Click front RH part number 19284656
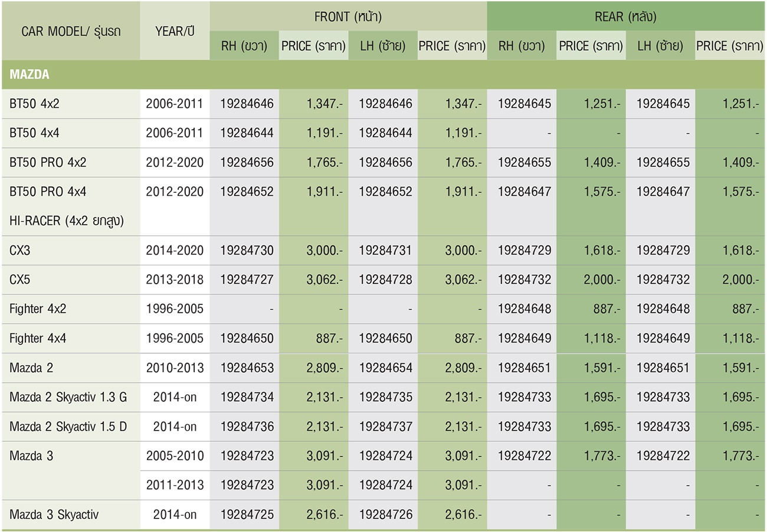767x532 pixels. point(247,162)
